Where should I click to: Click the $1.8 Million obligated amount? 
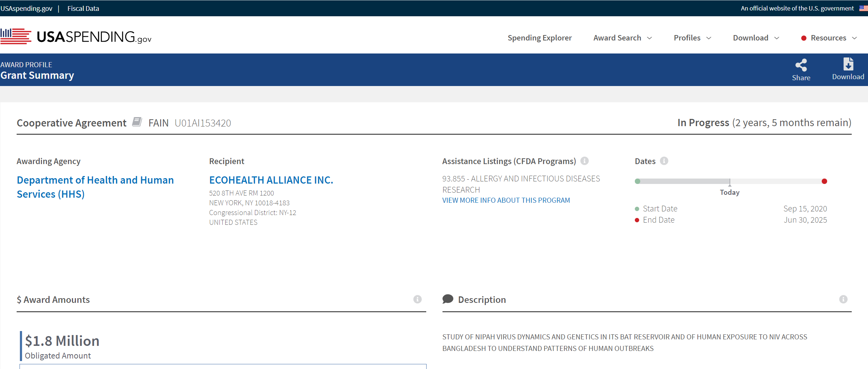[x=62, y=341]
